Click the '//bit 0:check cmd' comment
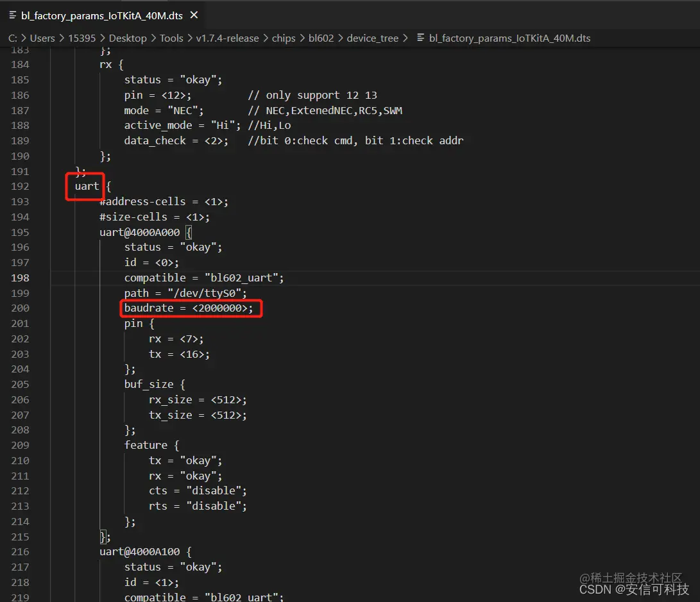This screenshot has height=602, width=700. click(302, 141)
